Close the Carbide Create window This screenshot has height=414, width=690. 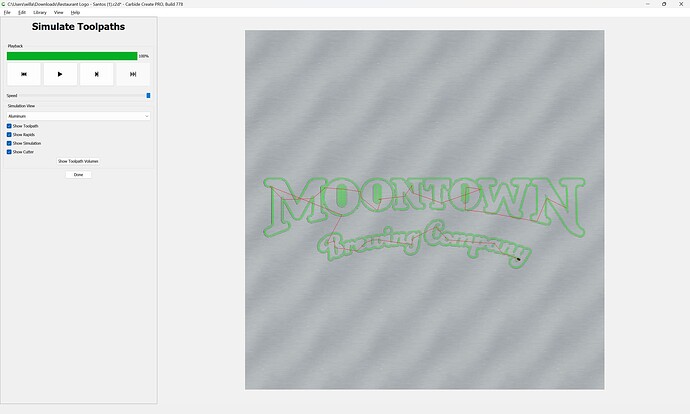tap(681, 4)
